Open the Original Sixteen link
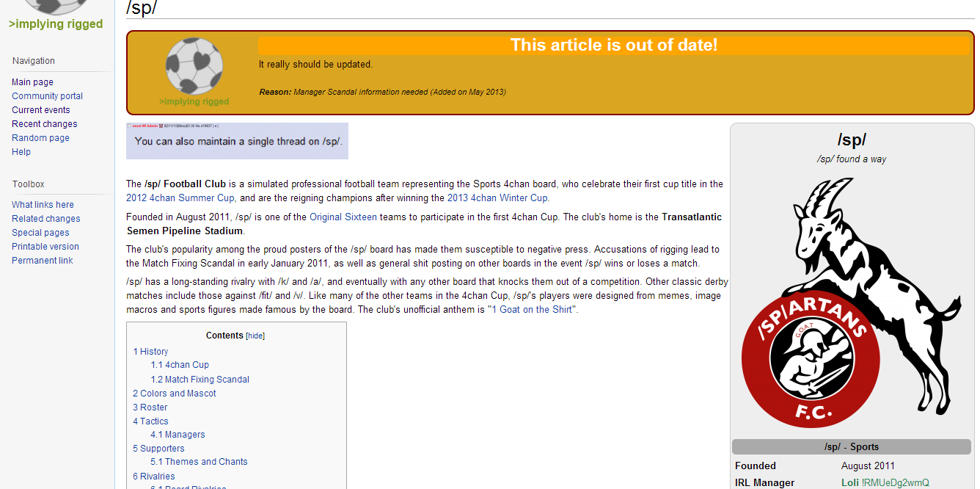 (x=343, y=217)
